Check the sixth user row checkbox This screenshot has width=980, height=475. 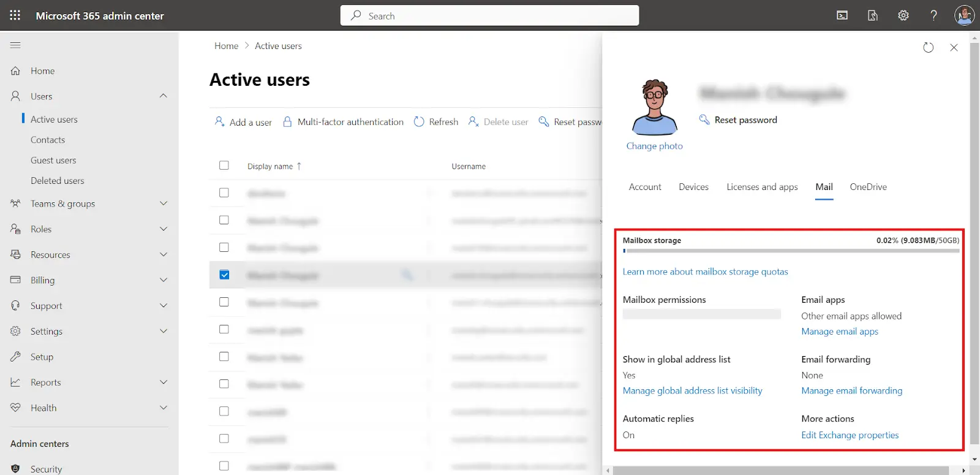coord(224,329)
